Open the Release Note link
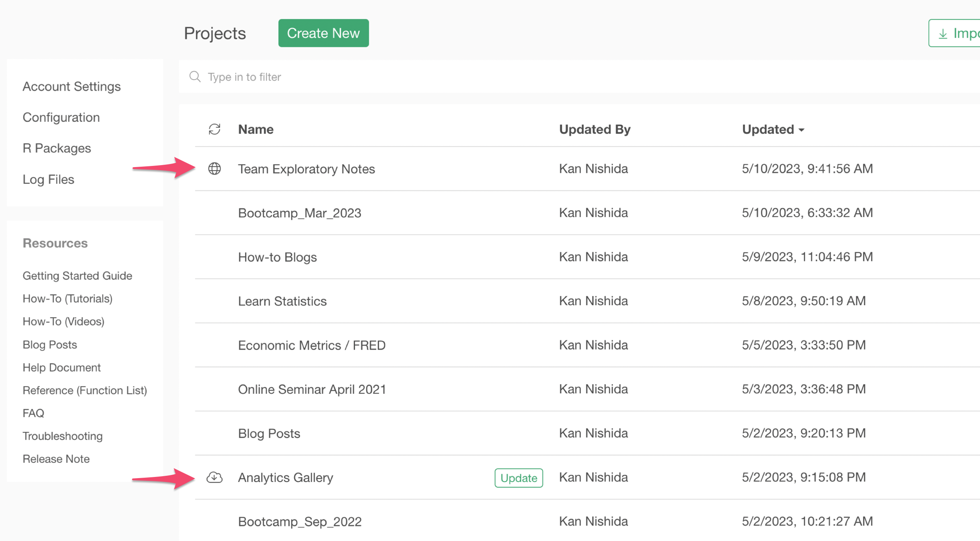This screenshot has height=541, width=980. click(x=56, y=459)
